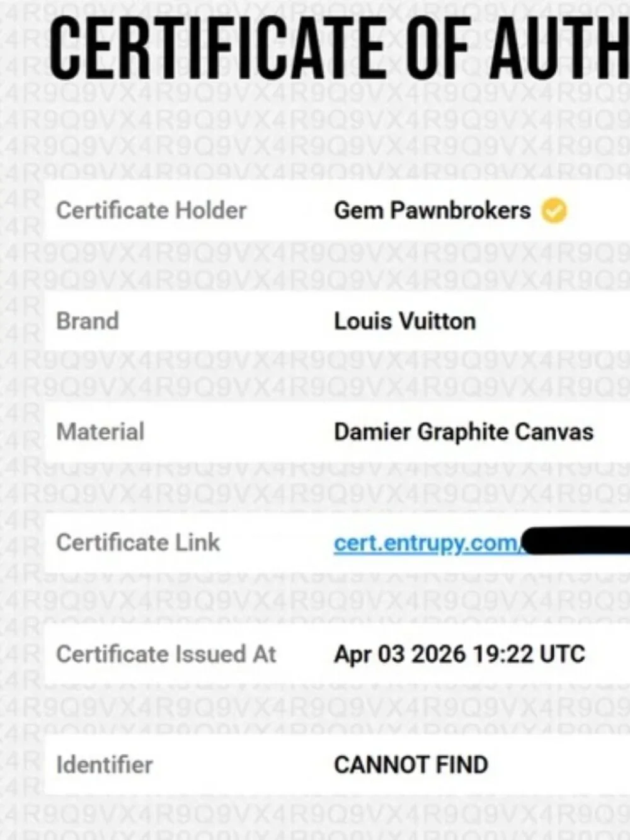Click the Apr 03 2026 timestamp
Screen dimensions: 630x840
[x=459, y=654]
